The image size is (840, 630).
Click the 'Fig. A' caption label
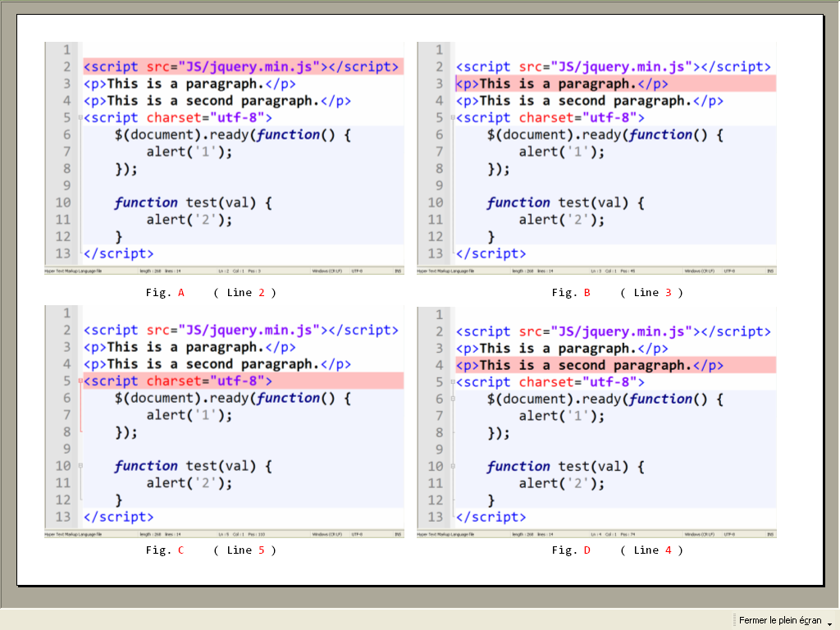(165, 293)
